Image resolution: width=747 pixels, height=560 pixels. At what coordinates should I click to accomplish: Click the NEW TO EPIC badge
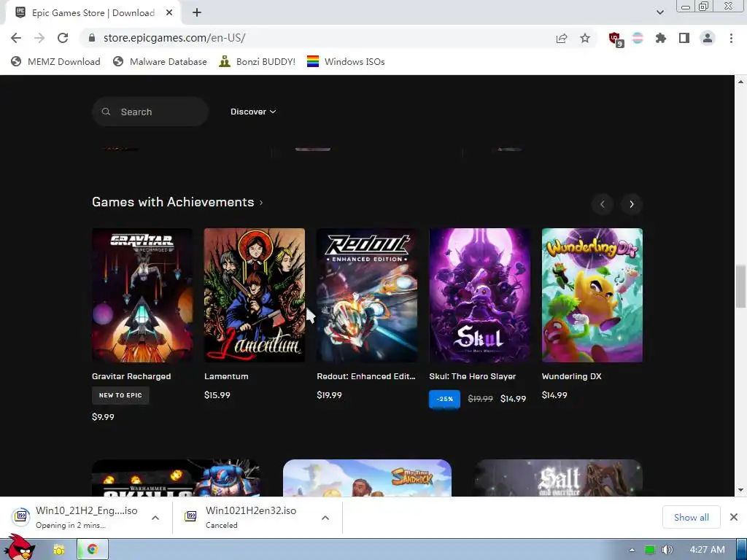pos(120,395)
